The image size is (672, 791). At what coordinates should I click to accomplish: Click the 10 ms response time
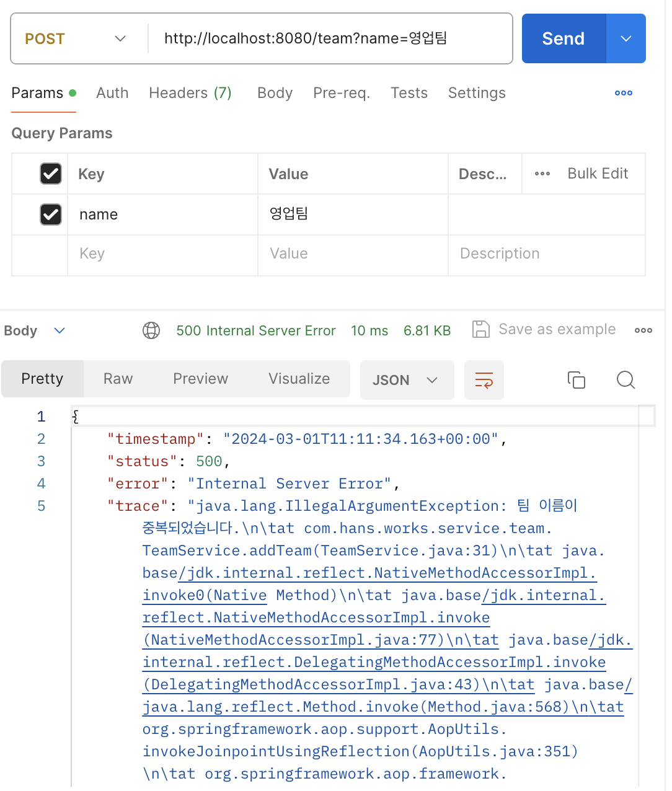tap(369, 330)
